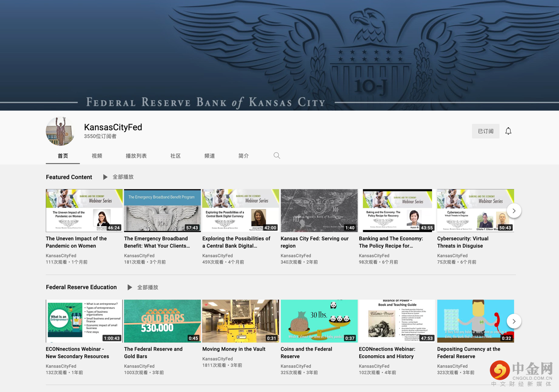The height and width of the screenshot is (392, 559).
Task: Click the Federal Reserve Bank of Kansas City banner
Action: click(x=279, y=55)
